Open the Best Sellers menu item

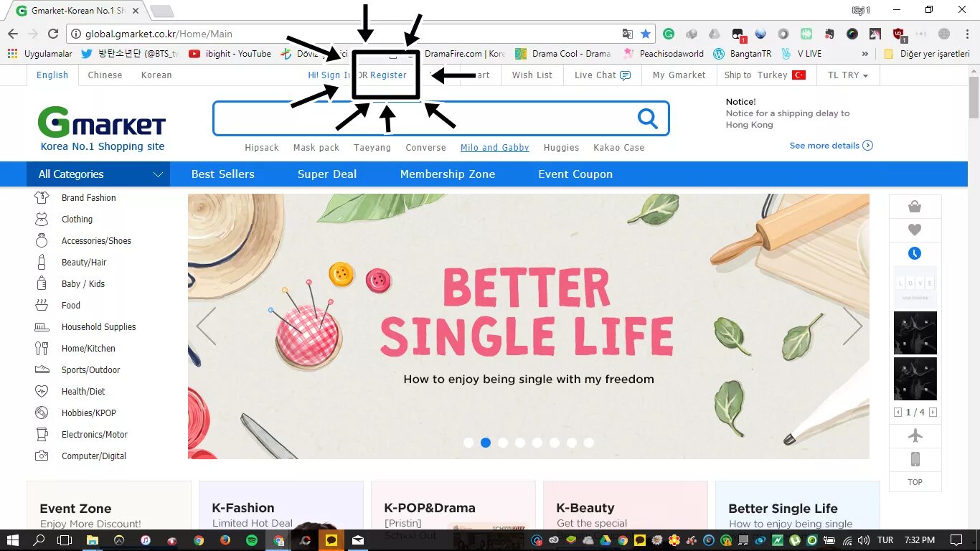[x=223, y=174]
